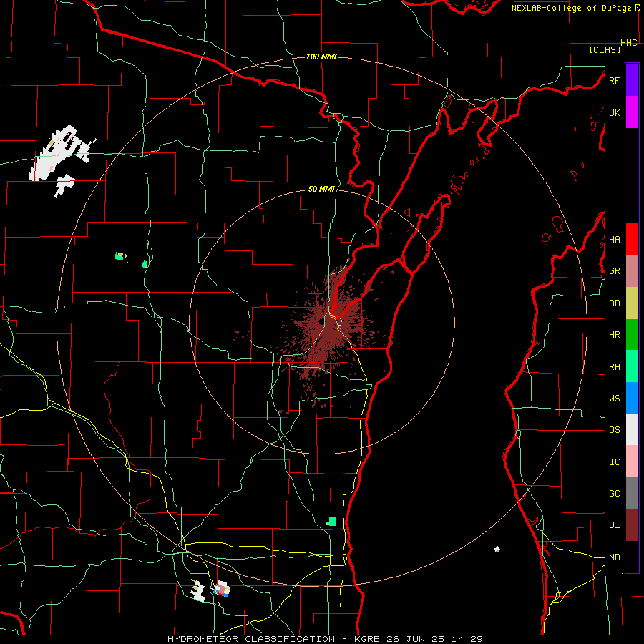Click the IC pink legend swatch
Screen dimensions: 644x644
[632, 462]
